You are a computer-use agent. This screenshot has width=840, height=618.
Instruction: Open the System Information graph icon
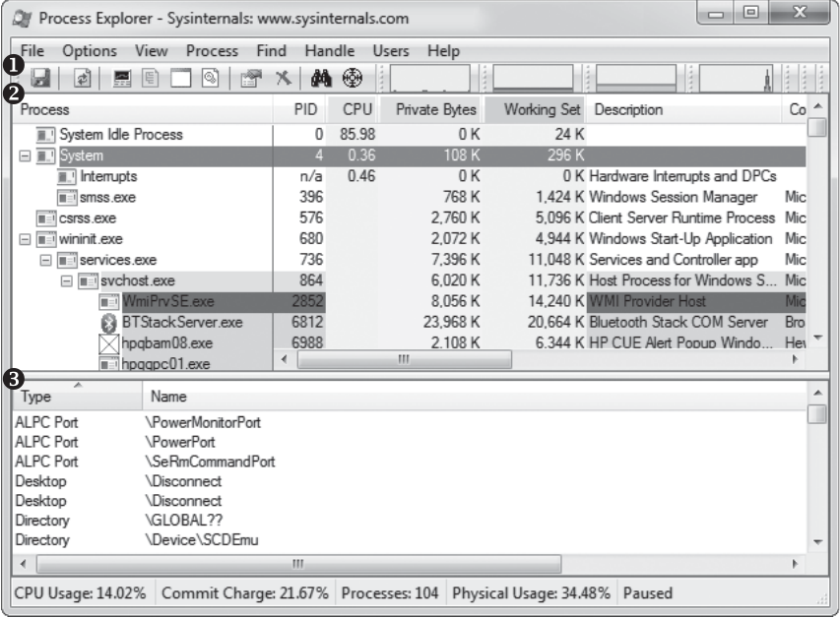(122, 78)
